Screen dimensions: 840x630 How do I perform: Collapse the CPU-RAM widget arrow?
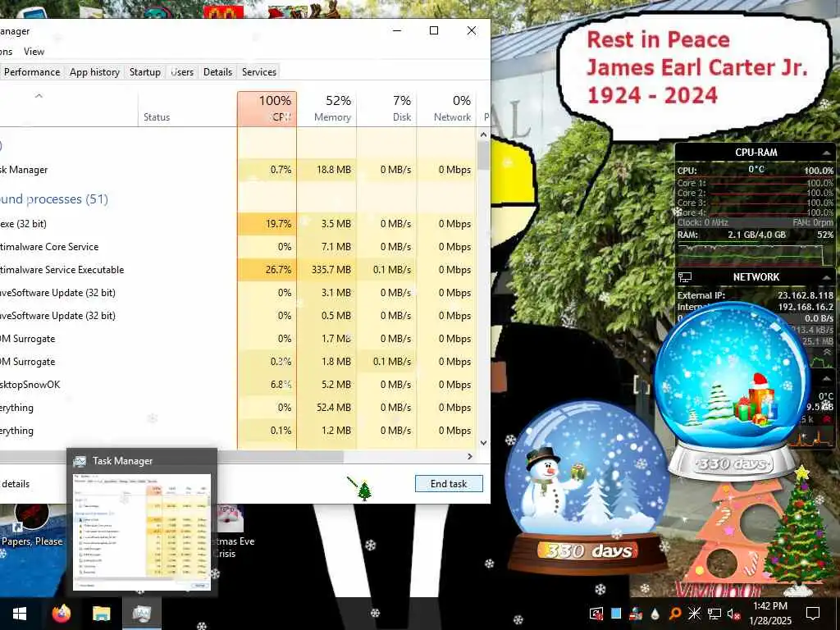coord(827,153)
